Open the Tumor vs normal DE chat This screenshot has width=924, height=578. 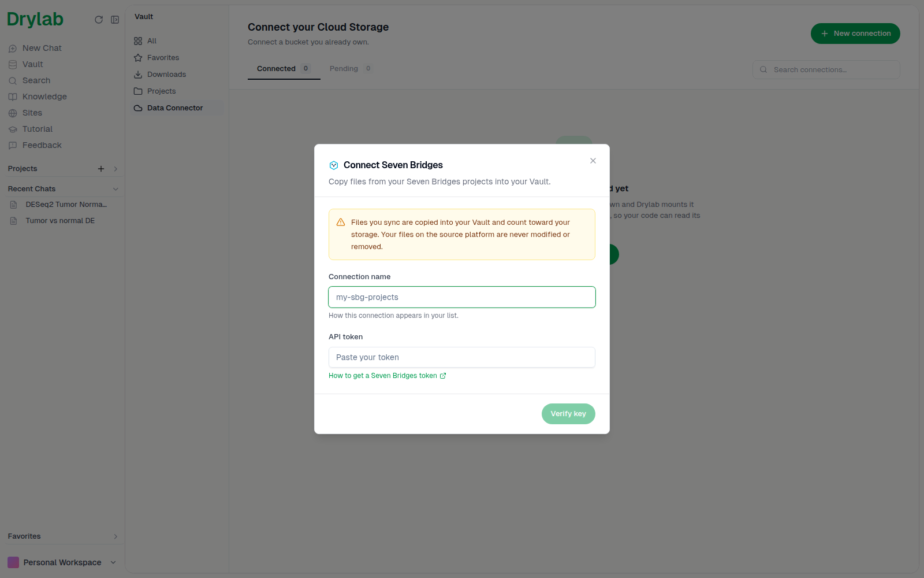(64, 221)
